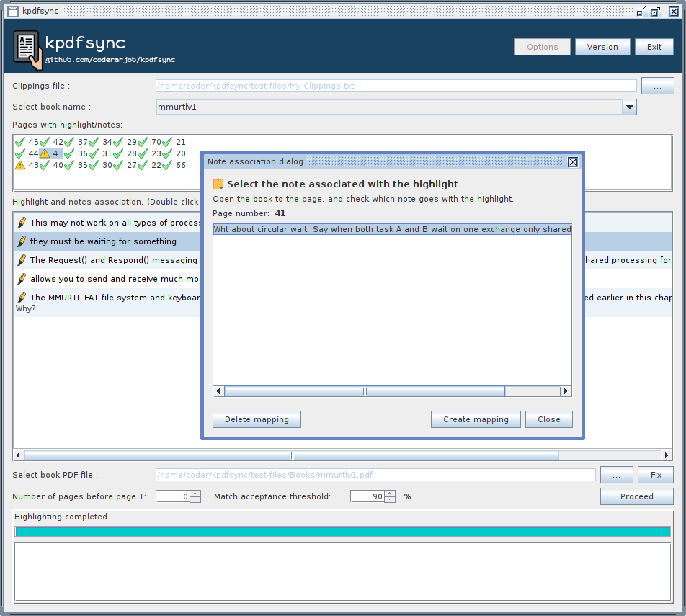Click the Version button
This screenshot has width=686, height=616.
click(602, 47)
